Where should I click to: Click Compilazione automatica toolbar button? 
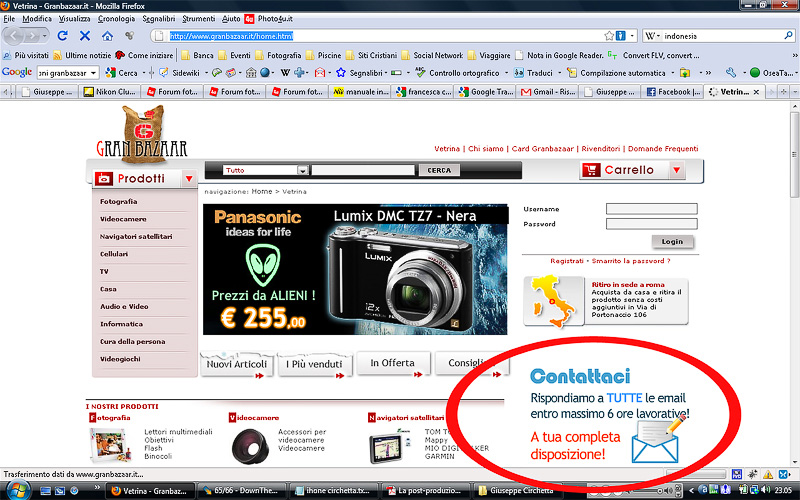(616, 73)
